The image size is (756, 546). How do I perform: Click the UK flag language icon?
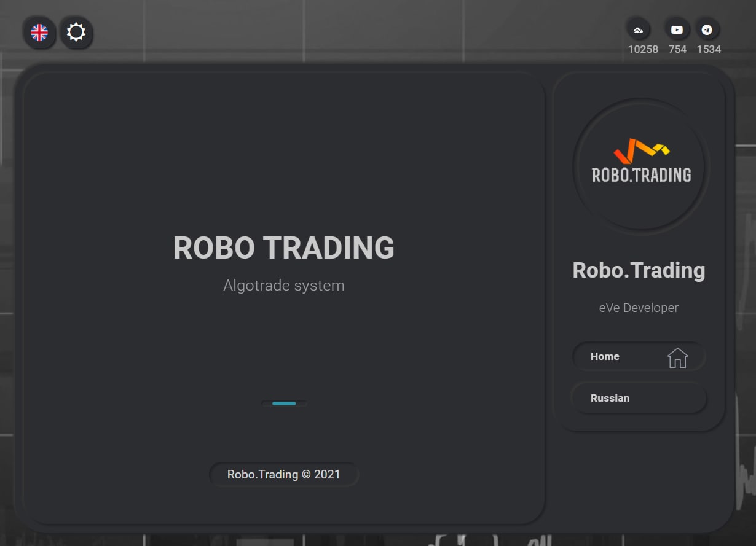coord(39,33)
